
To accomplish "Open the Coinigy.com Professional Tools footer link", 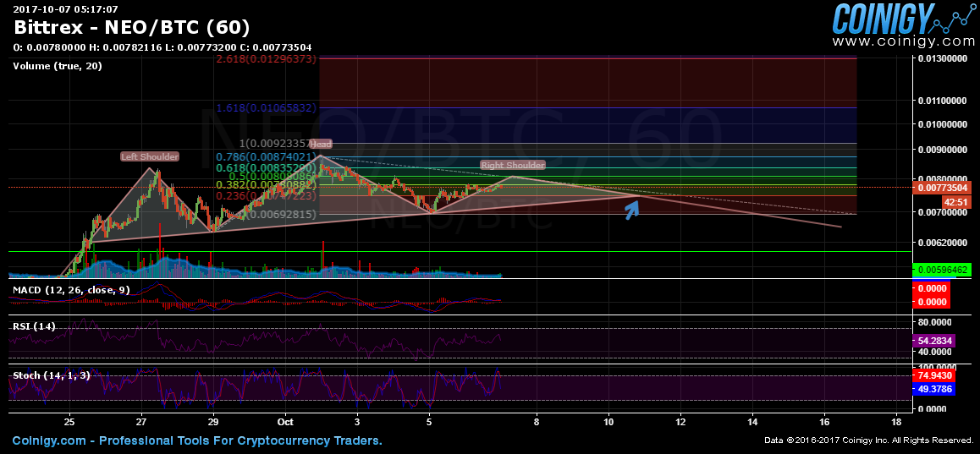I will click(197, 440).
